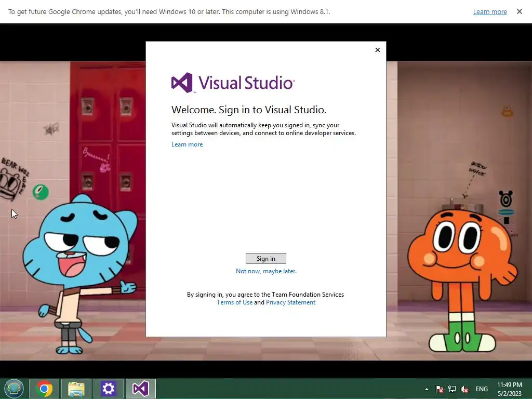This screenshot has width=532, height=399.
Task: Click the muted volume tray icon
Action: tap(464, 389)
